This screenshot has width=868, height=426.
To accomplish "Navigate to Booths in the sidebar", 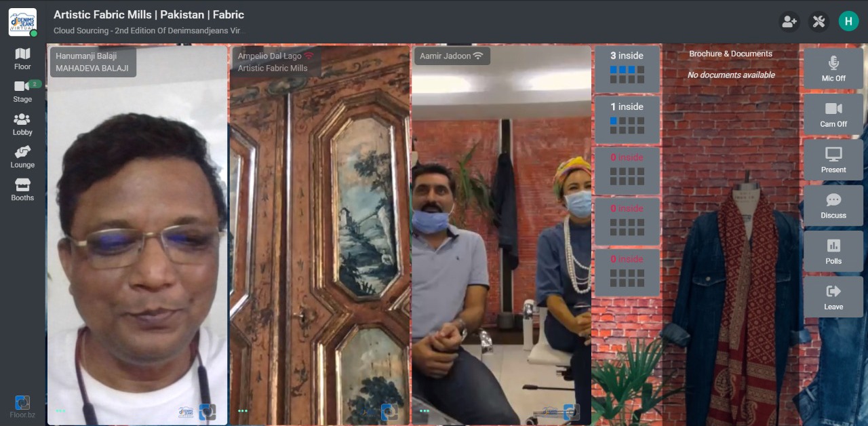I will pos(22,190).
